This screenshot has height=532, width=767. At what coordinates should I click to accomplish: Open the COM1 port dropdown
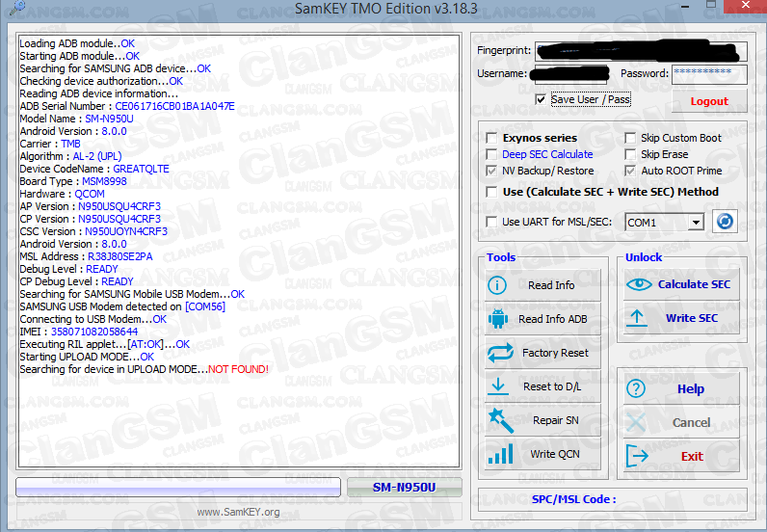point(695,223)
